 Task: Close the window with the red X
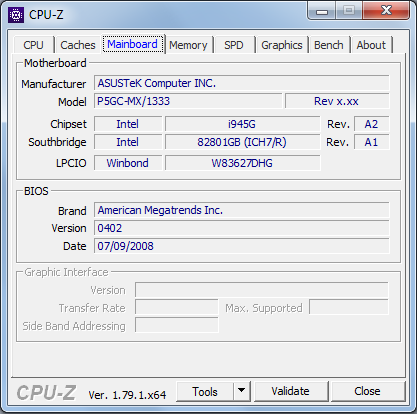(x=386, y=11)
